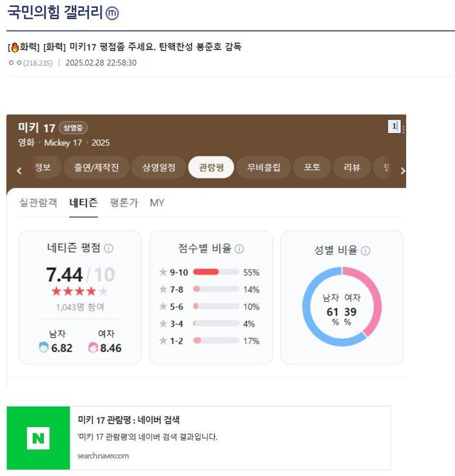Screen dimensions: 455x476
Task: Open the MY ratings tab
Action: (x=157, y=203)
